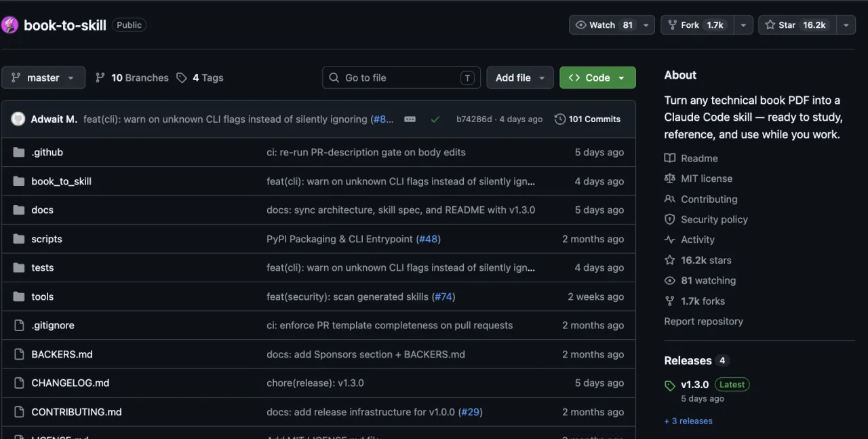Click folder icon next to tools
Screen dimensions: 868x439
[x=18, y=297]
